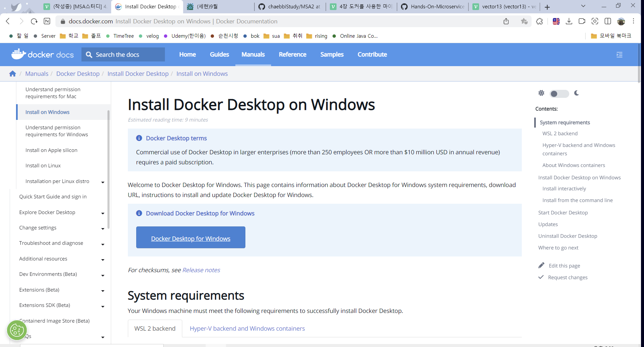This screenshot has height=347, width=644.
Task: Click the left sidebar scrollbar
Action: coord(109,169)
